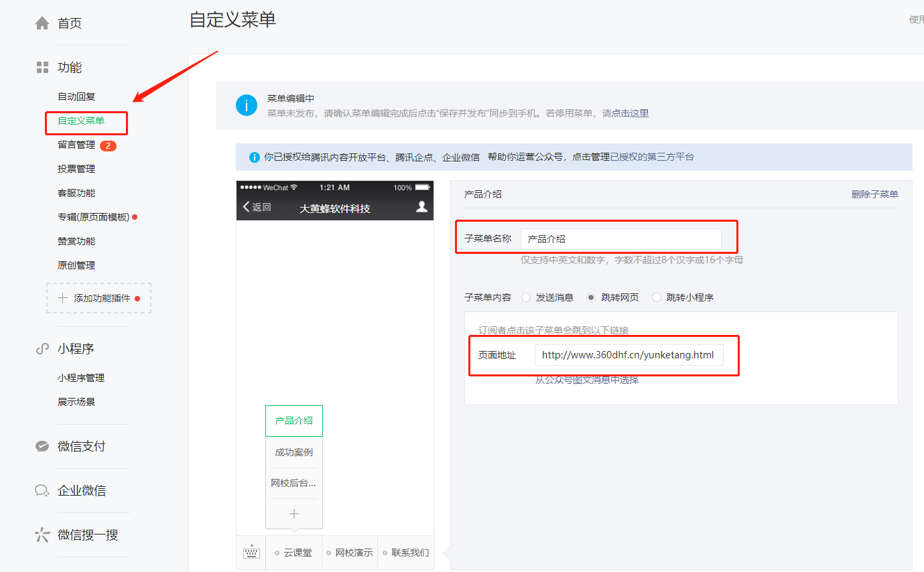Viewport: 924px width, 572px height.
Task: Click the 微信支付 sidebar section
Action: tap(81, 447)
